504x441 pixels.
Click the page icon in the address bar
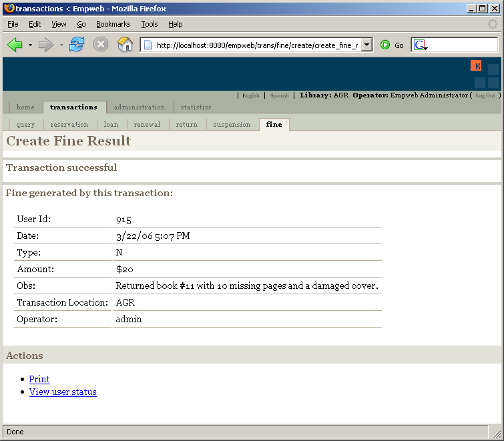[148, 45]
